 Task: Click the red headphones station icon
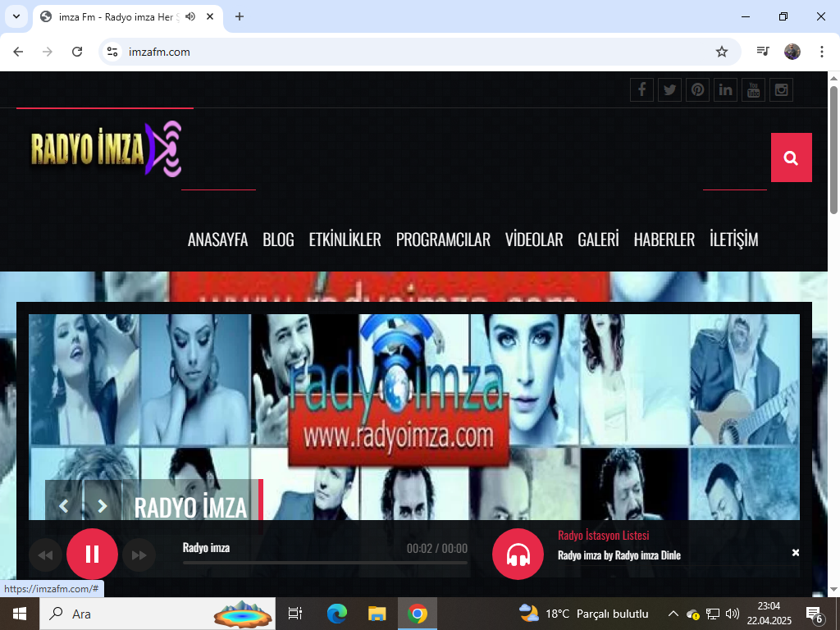pyautogui.click(x=518, y=554)
